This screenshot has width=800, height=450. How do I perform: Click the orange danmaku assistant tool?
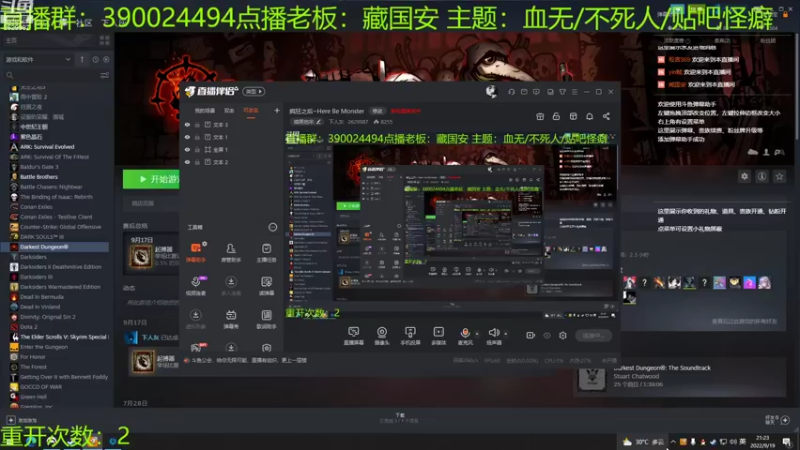[196, 252]
